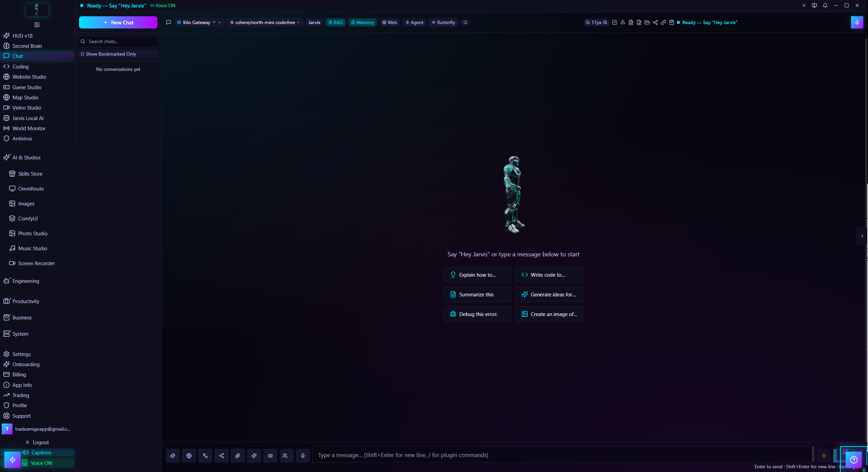Click the gradient microphone button at top right
The image size is (868, 472).
(x=857, y=22)
